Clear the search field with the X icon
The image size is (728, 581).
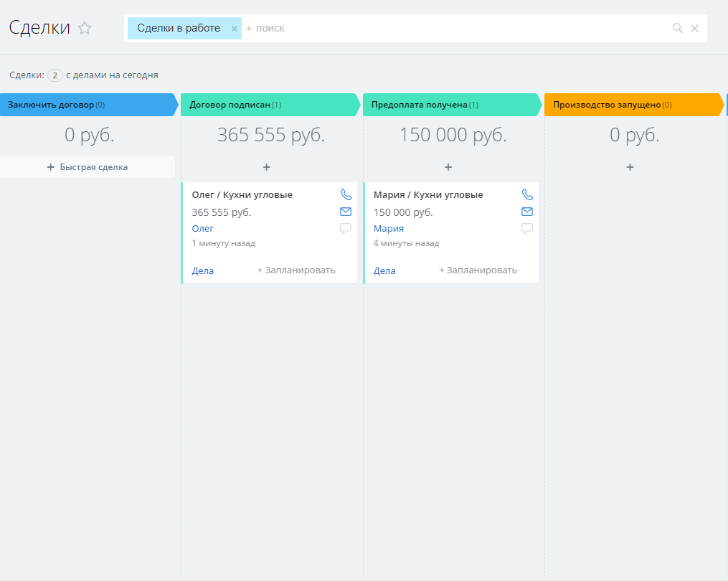[x=694, y=28]
